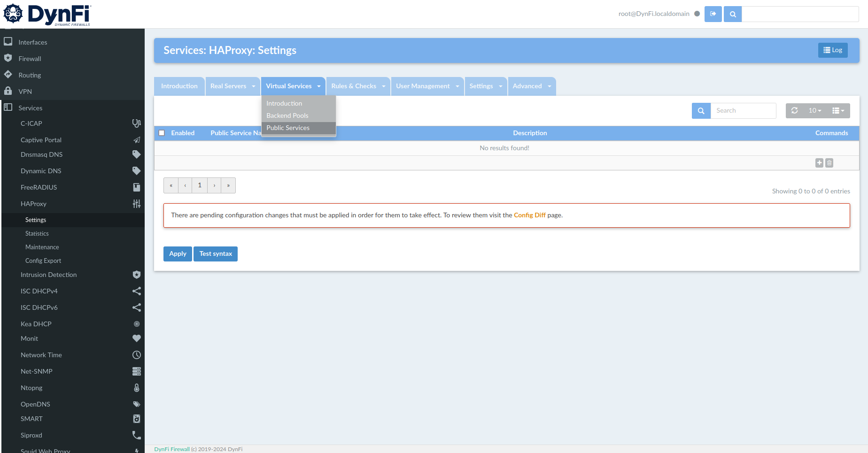The height and width of the screenshot is (453, 868).
Task: Click the FreeRADIUS icon
Action: coord(136,187)
